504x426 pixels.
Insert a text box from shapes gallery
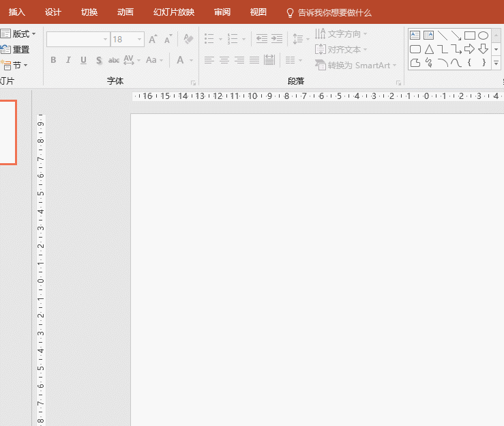[x=415, y=35]
